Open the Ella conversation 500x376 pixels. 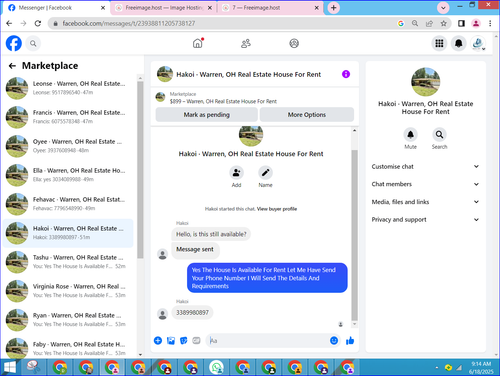[68, 175]
